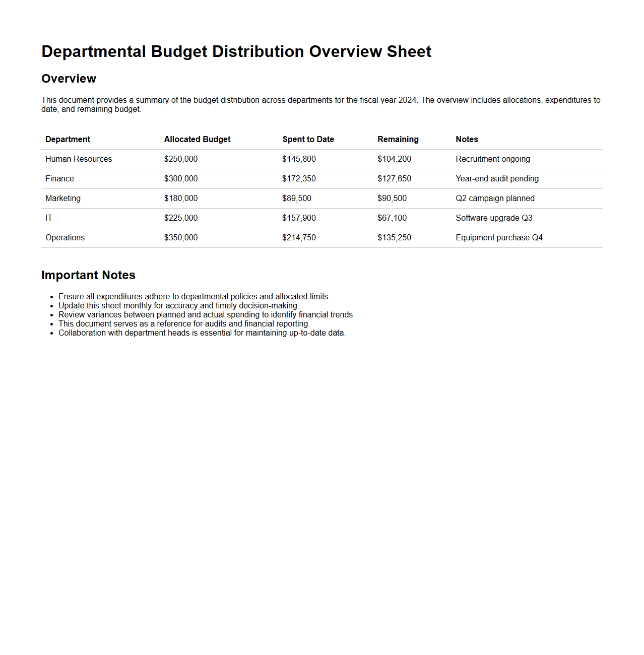Click the Year-end audit pending note

[497, 179]
